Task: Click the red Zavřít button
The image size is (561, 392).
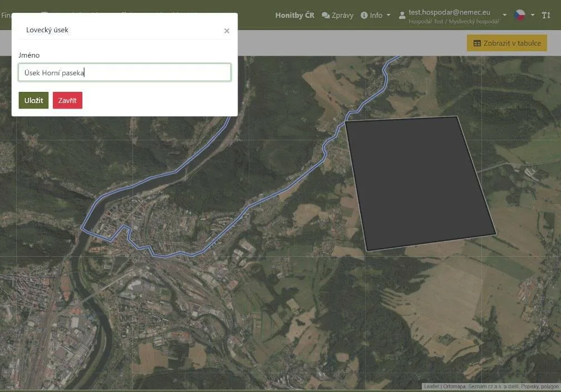Action: (x=68, y=100)
